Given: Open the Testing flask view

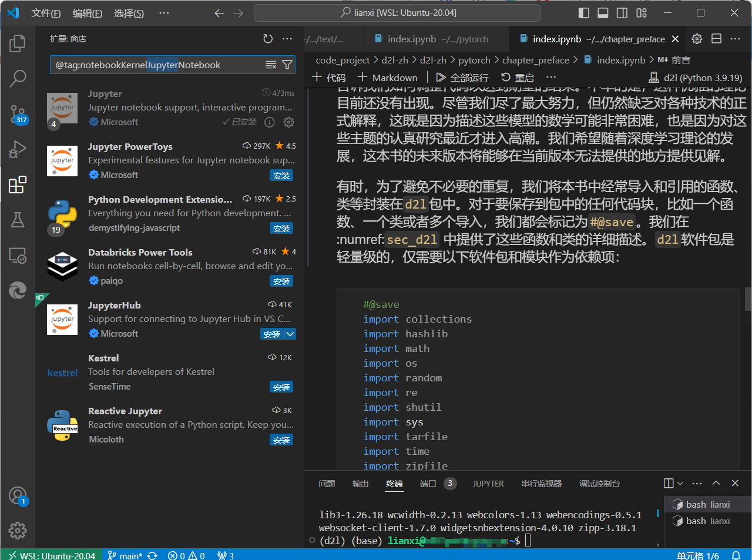Looking at the screenshot, I should [x=18, y=220].
